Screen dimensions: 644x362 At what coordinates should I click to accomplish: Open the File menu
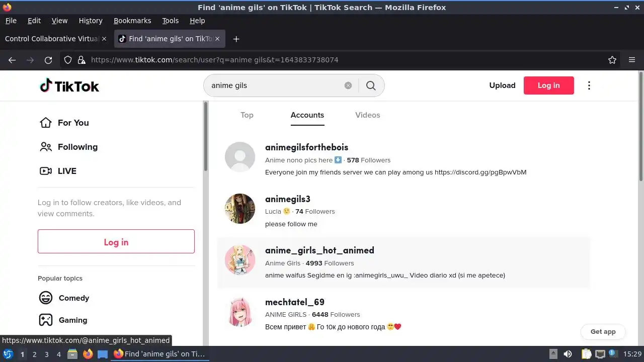[x=11, y=21]
